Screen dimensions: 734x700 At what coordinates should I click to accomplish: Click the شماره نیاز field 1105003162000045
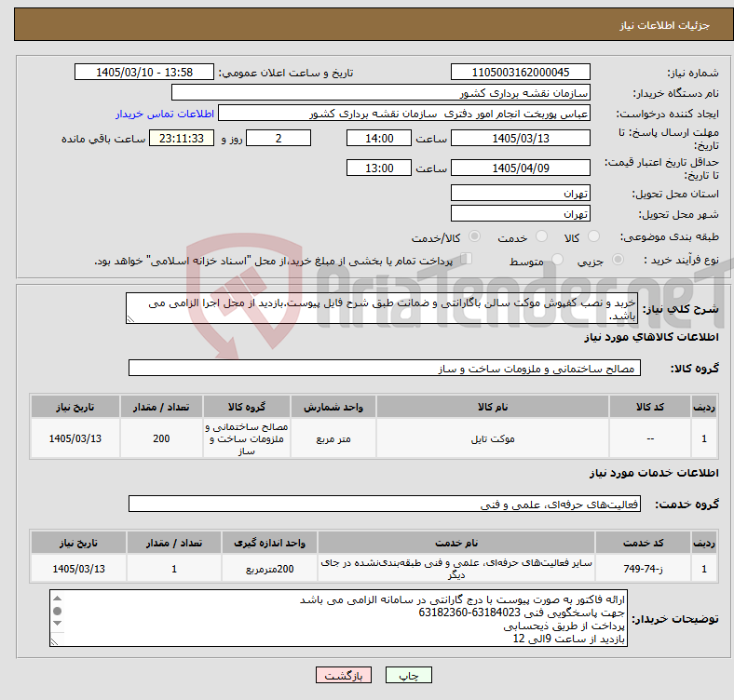pos(520,72)
